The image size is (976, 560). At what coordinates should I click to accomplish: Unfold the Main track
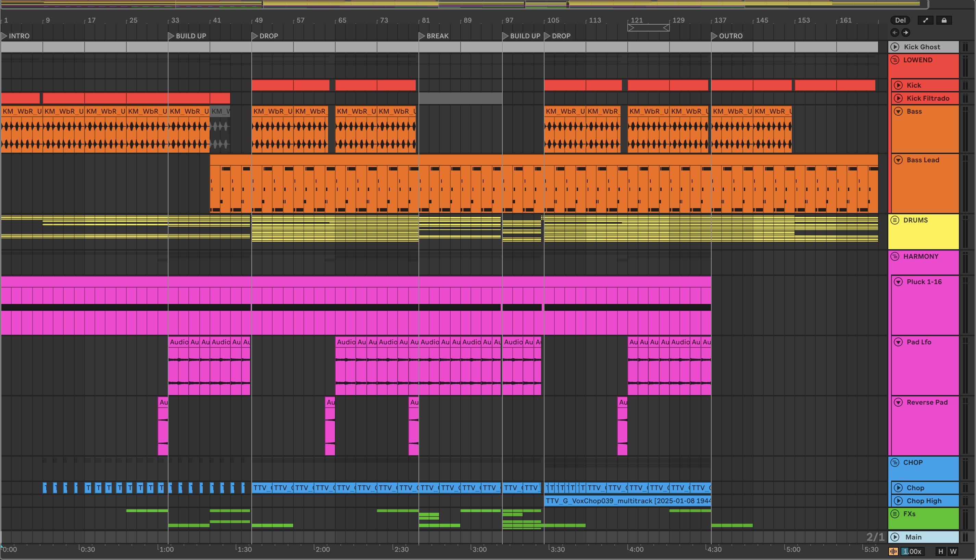(x=895, y=537)
